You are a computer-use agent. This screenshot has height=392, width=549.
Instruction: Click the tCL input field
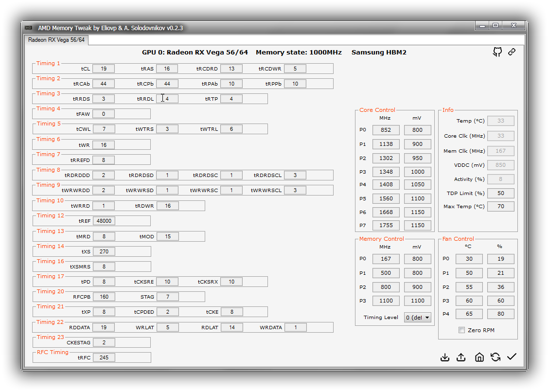click(104, 69)
